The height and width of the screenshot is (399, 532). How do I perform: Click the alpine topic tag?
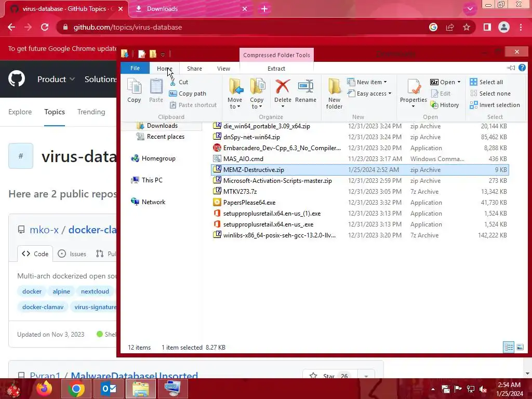pos(61,291)
